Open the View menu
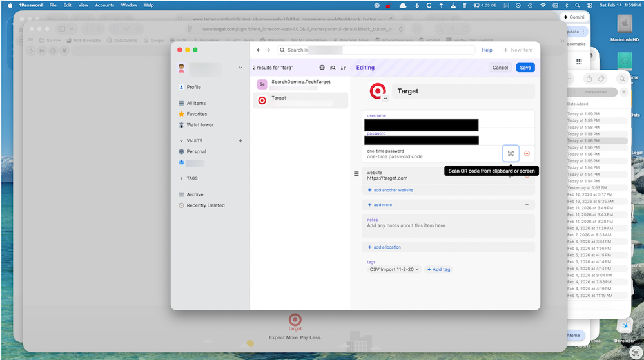The width and height of the screenshot is (644, 360). [x=83, y=5]
